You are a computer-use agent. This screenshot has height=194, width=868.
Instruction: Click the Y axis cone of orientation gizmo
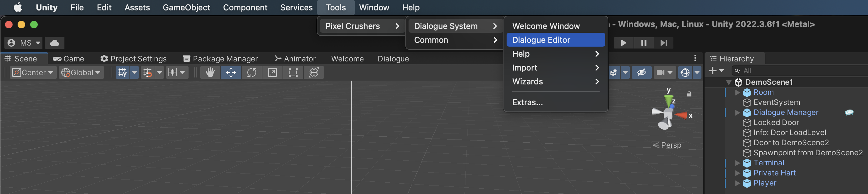[x=668, y=100]
